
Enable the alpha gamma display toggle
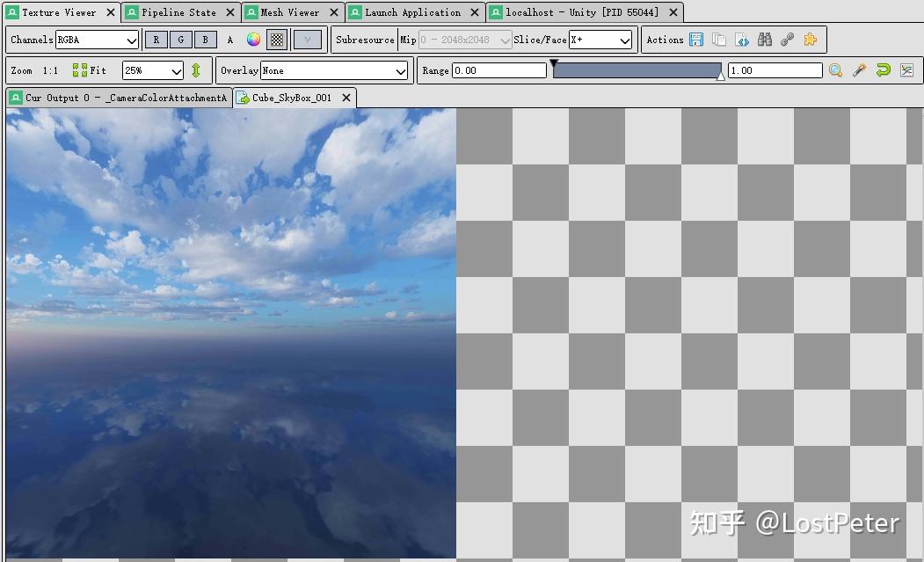point(306,40)
